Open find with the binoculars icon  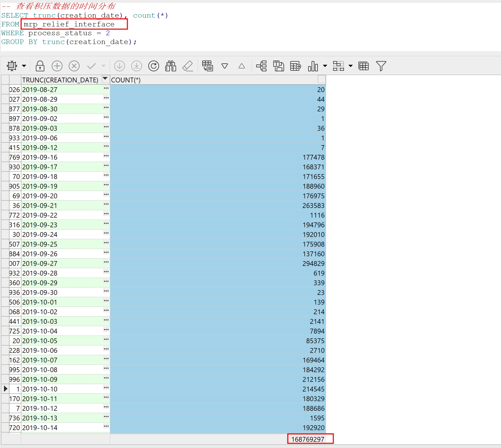pos(171,66)
